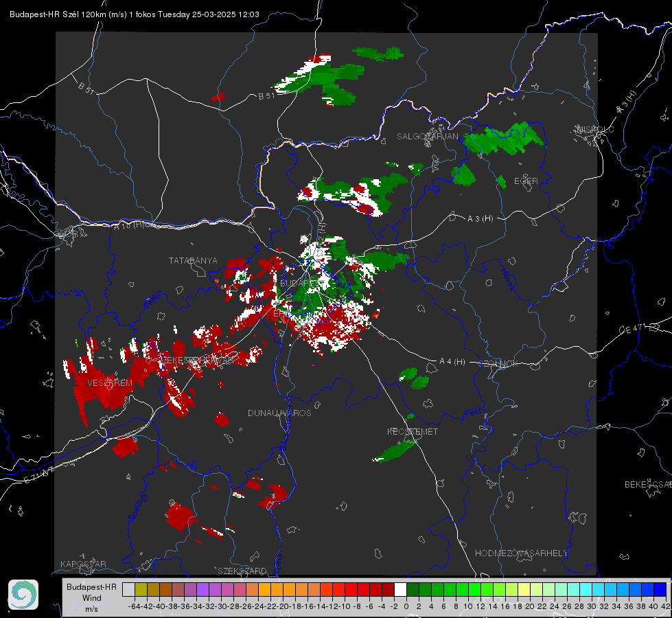Click the green wind echo west of Miskolc
Image resolution: width=672 pixels, height=618 pixels.
[x=505, y=138]
